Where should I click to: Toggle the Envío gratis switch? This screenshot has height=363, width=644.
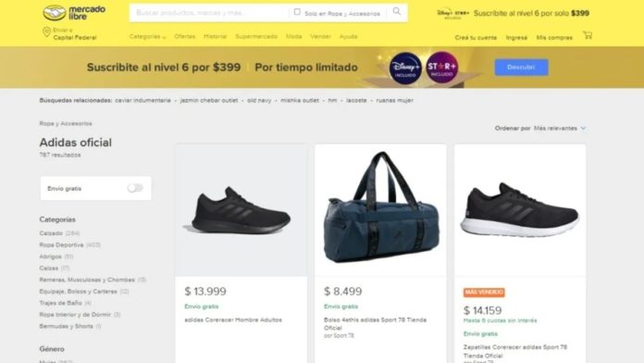(x=135, y=188)
